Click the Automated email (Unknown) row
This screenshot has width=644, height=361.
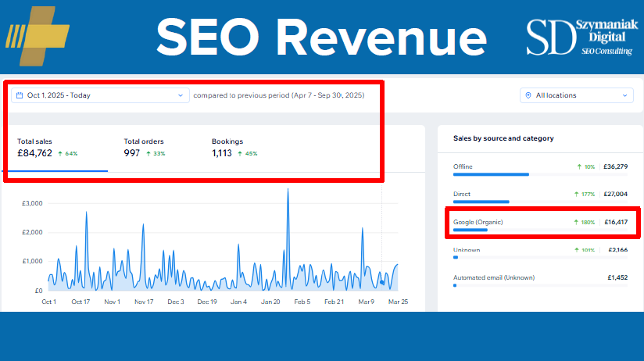pyautogui.click(x=540, y=278)
